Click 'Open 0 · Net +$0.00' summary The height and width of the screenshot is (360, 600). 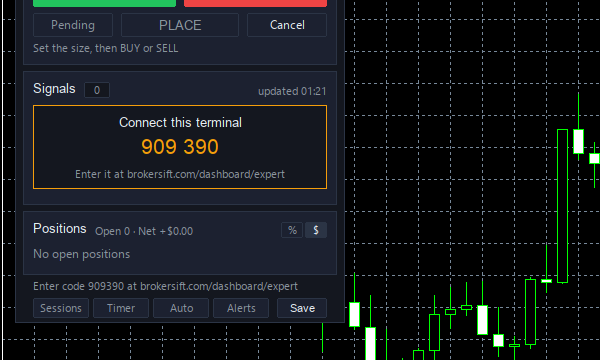tap(144, 231)
